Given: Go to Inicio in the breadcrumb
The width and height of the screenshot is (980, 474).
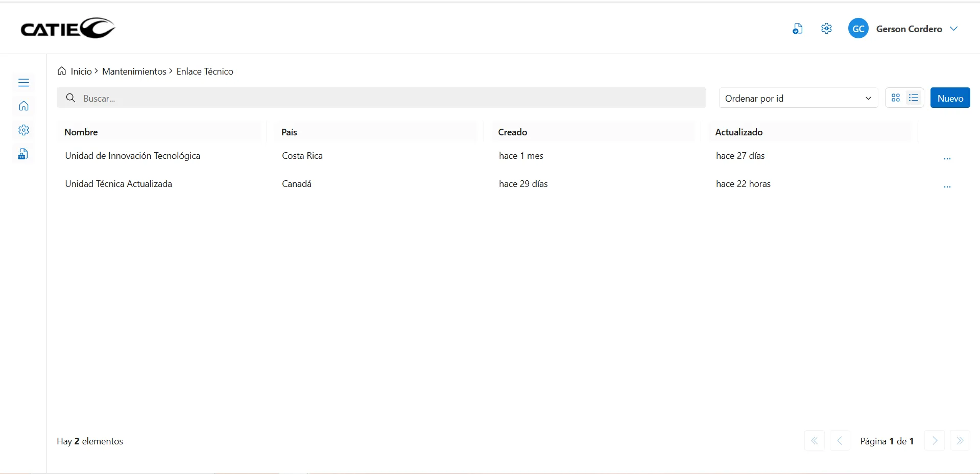Looking at the screenshot, I should click(81, 72).
